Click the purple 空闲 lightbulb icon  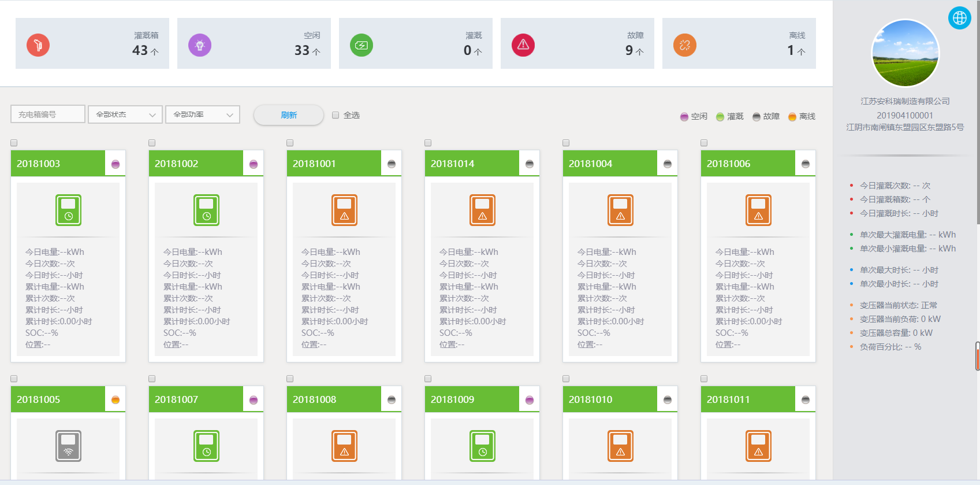[200, 45]
